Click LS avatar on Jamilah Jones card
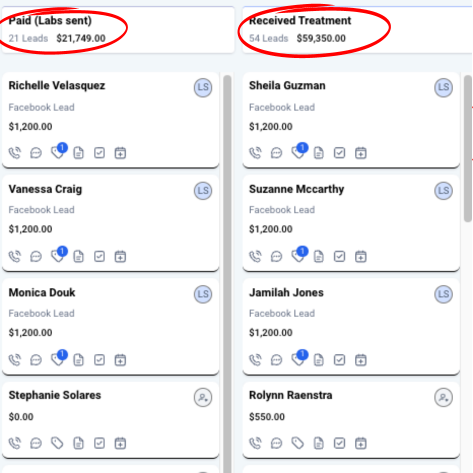473x473 pixels. click(x=443, y=294)
